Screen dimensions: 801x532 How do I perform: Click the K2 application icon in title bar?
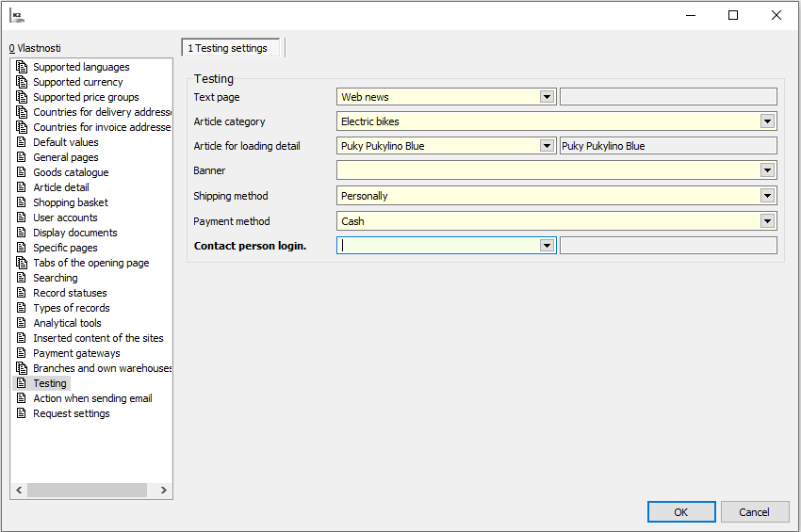(x=17, y=15)
